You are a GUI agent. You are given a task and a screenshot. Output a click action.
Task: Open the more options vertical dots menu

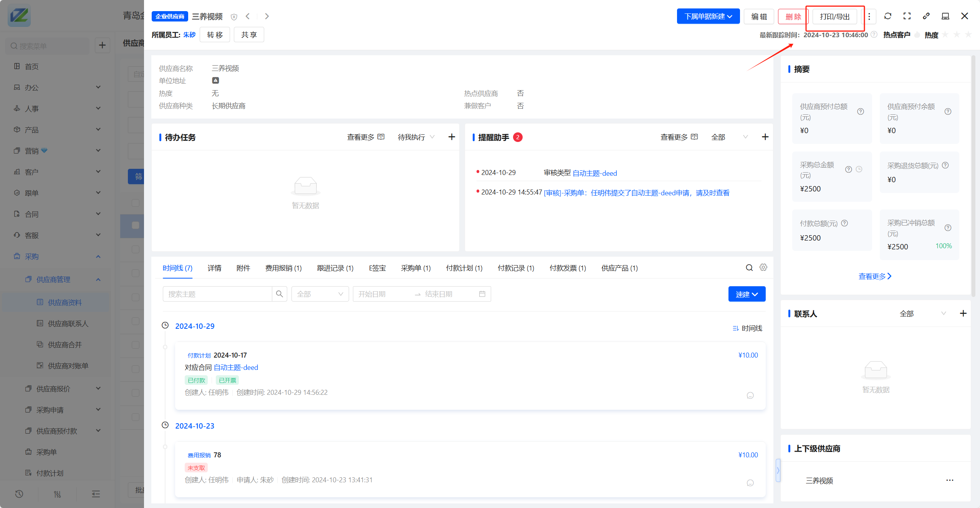pyautogui.click(x=869, y=16)
